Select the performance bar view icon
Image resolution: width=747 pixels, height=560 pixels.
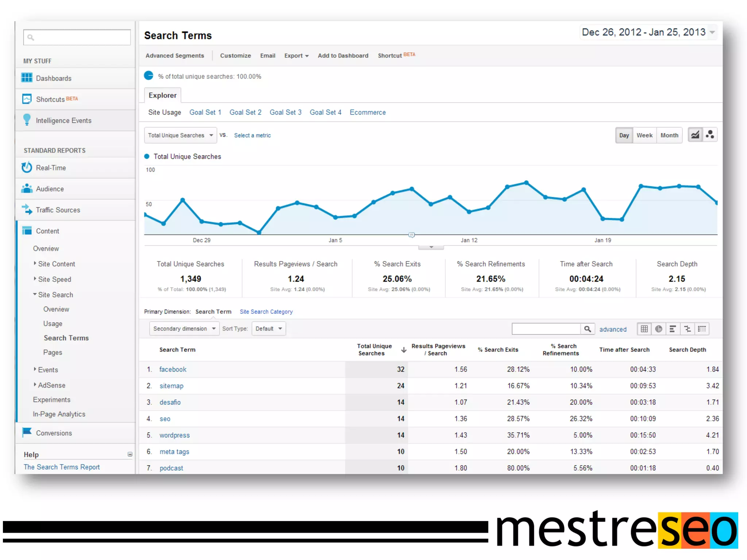click(673, 329)
